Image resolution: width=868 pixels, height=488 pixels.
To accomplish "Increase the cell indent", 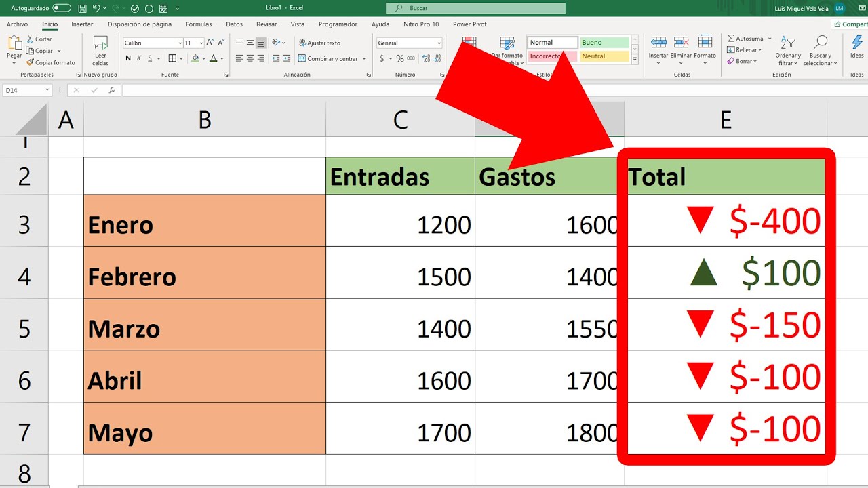I will point(288,58).
